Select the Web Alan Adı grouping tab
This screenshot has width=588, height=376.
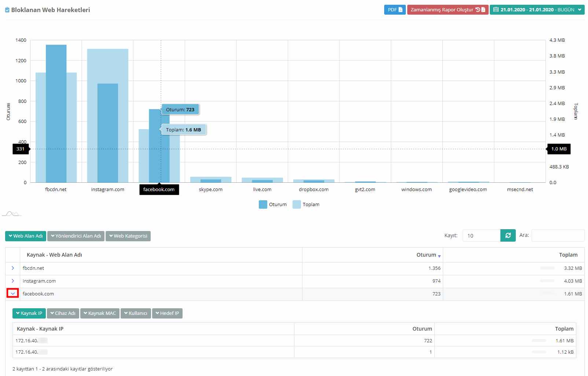(26, 236)
